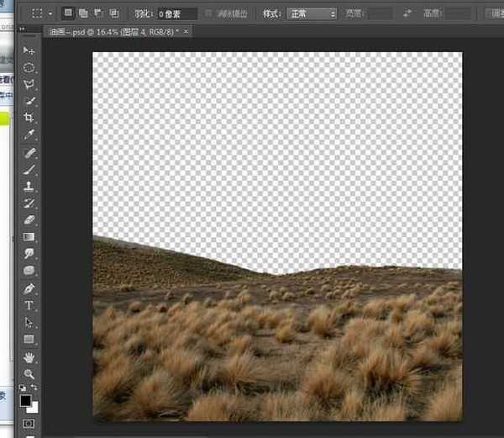
Task: Select the Pen tool
Action: point(29,288)
